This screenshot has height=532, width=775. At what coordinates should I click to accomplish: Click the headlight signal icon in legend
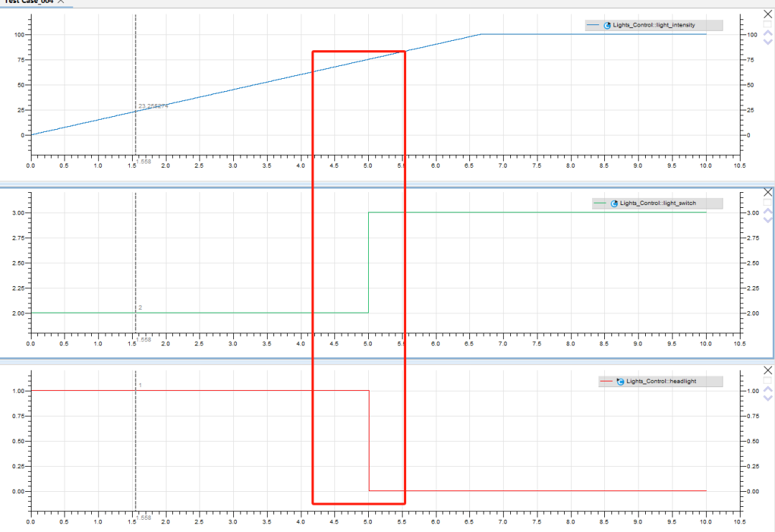(x=620, y=381)
